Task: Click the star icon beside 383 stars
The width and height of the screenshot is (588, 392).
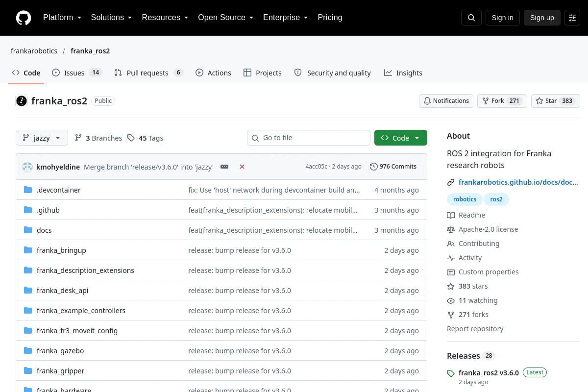Action: click(x=451, y=286)
